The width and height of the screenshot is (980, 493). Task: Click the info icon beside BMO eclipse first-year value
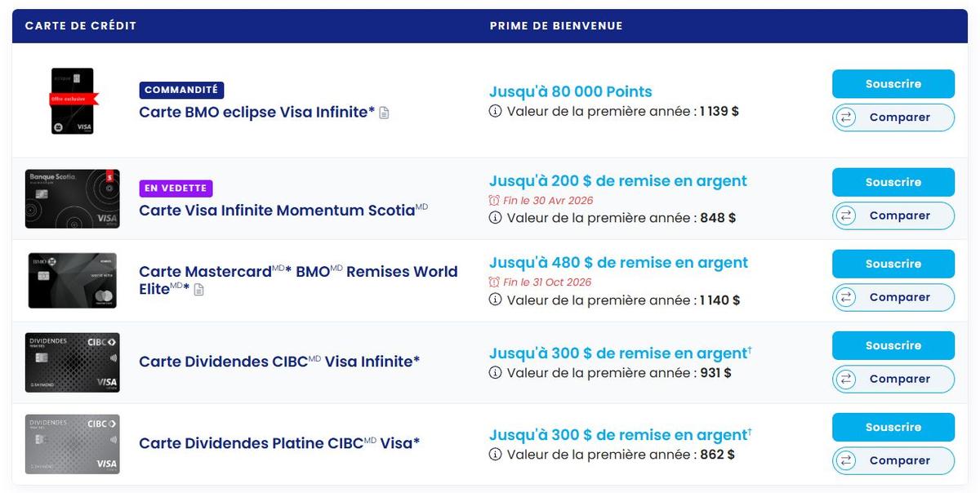(495, 112)
